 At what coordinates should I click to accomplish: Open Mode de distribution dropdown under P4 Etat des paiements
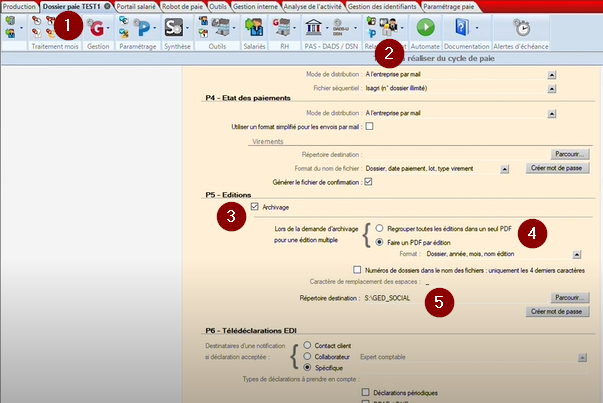(552, 114)
